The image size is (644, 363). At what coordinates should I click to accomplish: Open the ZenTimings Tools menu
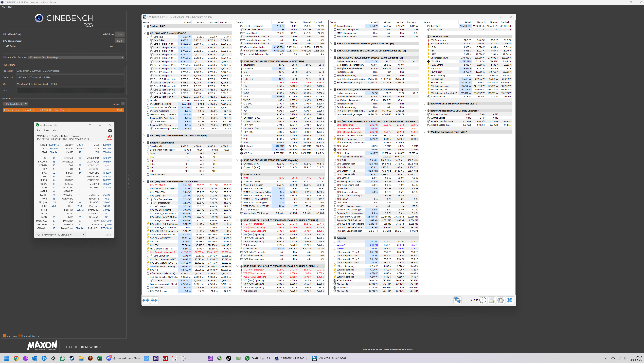pyautogui.click(x=46, y=131)
